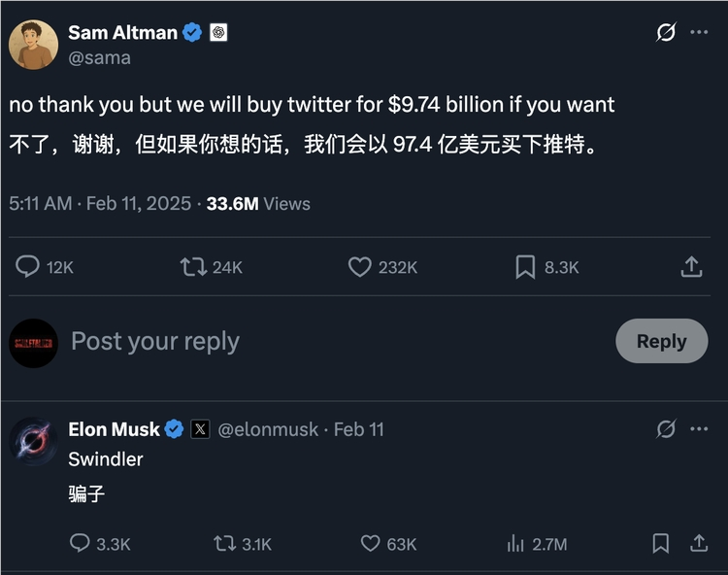Open Sam Altman's profile picture
Screen dimensions: 728x575
(x=34, y=45)
